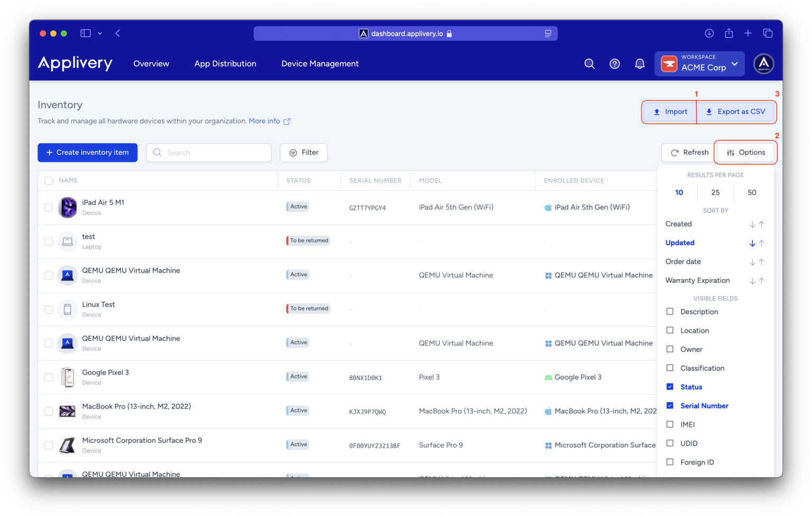Image resolution: width=812 pixels, height=516 pixels.
Task: Select the iPad Air 5 M1 row checkbox
Action: tap(48, 207)
